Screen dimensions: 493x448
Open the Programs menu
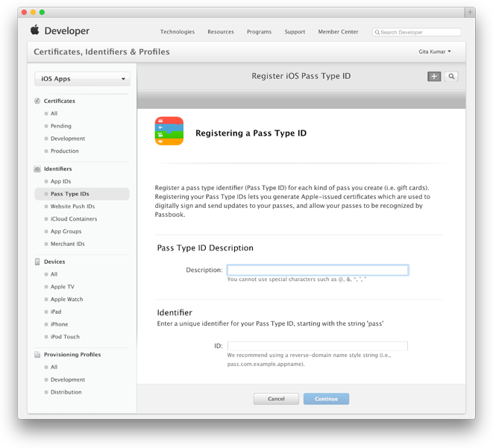pyautogui.click(x=259, y=32)
